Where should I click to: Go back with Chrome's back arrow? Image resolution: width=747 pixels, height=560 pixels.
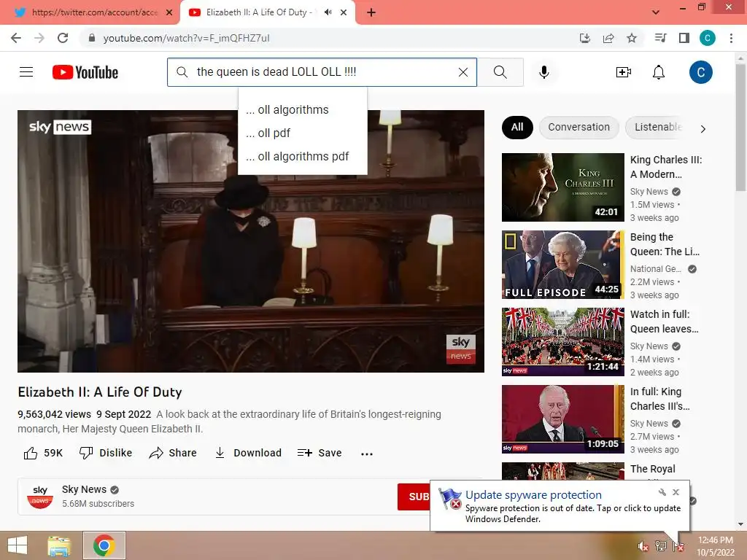coord(16,38)
